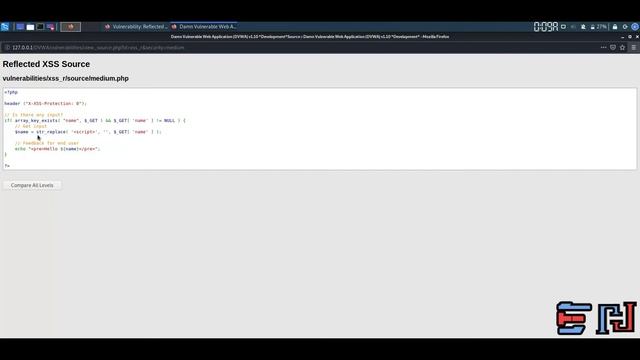Maximize the Firefox window
The height and width of the screenshot is (360, 640).
tap(630, 37)
